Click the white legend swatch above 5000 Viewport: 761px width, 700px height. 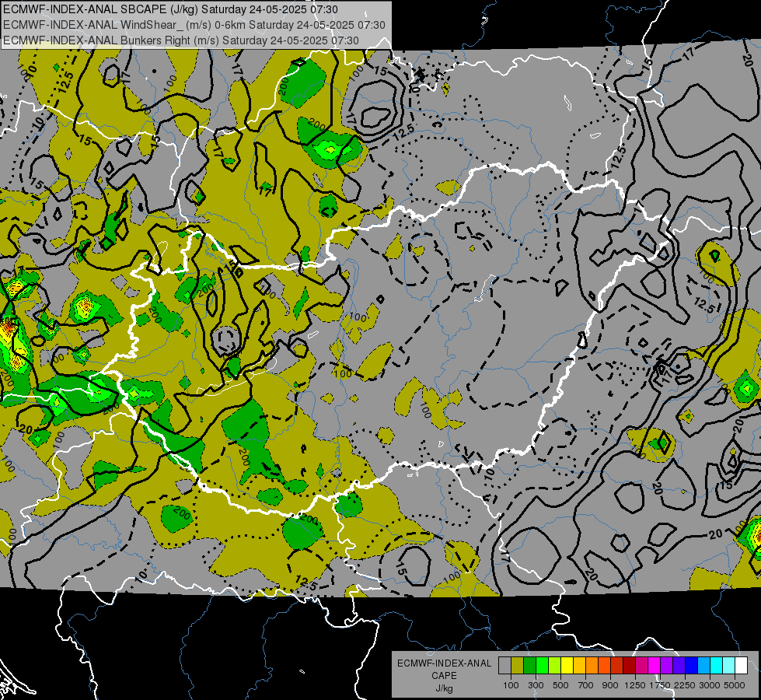741,666
